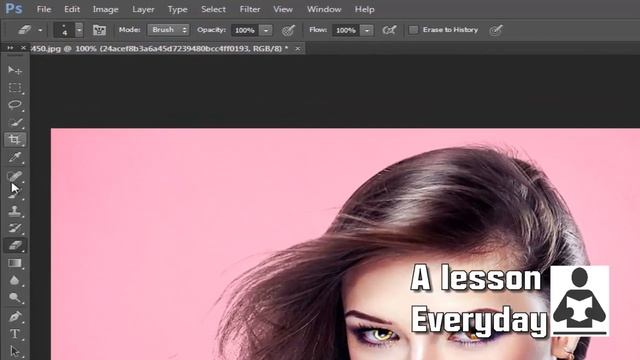Open the Image menu
Screen dimensions: 640x360
point(105,9)
